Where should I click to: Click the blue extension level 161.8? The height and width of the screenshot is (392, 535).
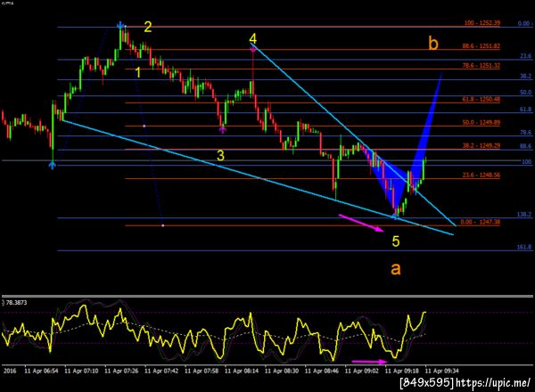pyautogui.click(x=524, y=247)
